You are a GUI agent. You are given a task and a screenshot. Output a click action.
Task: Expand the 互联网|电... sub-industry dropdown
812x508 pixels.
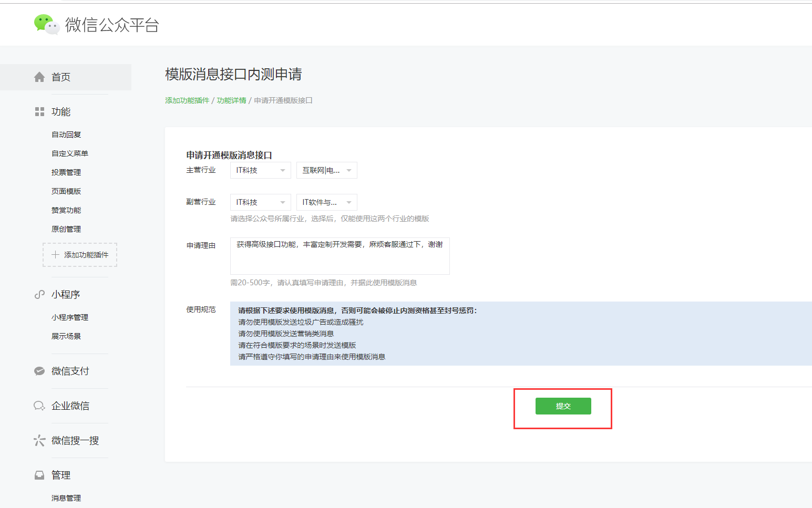click(x=326, y=170)
